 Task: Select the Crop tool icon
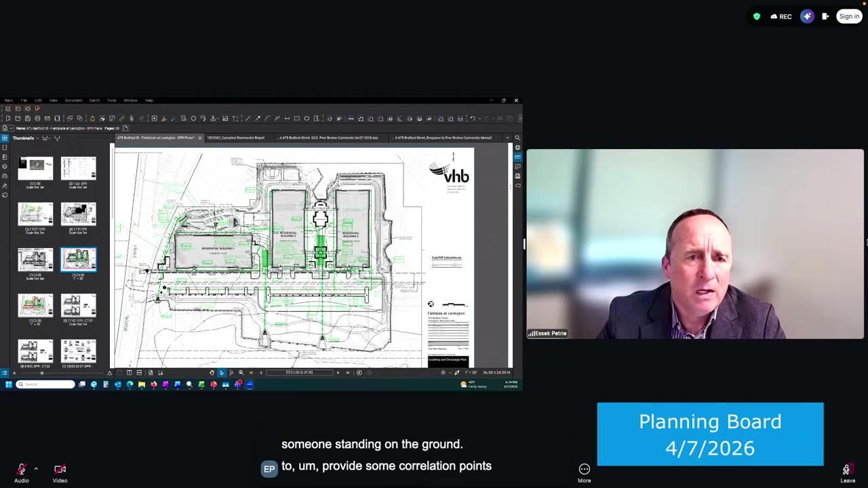pyautogui.click(x=235, y=119)
